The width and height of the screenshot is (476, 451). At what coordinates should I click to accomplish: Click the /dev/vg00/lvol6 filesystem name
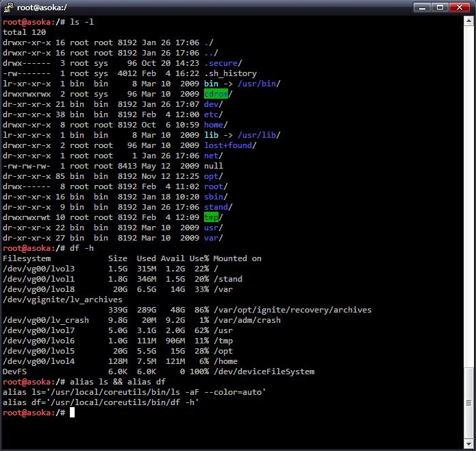click(x=38, y=341)
